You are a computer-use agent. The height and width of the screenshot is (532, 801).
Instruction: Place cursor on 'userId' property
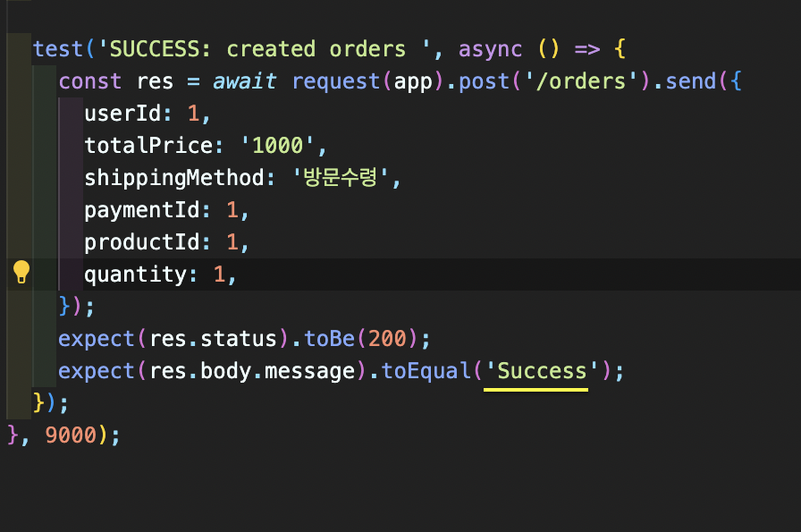(122, 114)
